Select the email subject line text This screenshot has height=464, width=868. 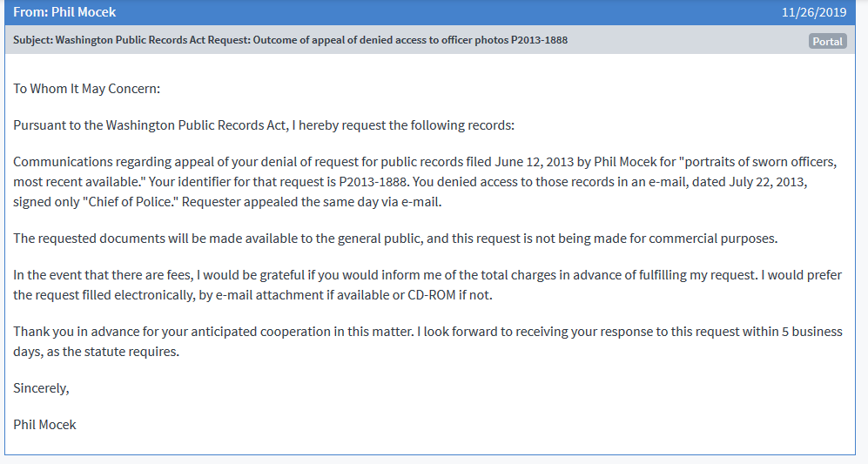click(x=290, y=40)
